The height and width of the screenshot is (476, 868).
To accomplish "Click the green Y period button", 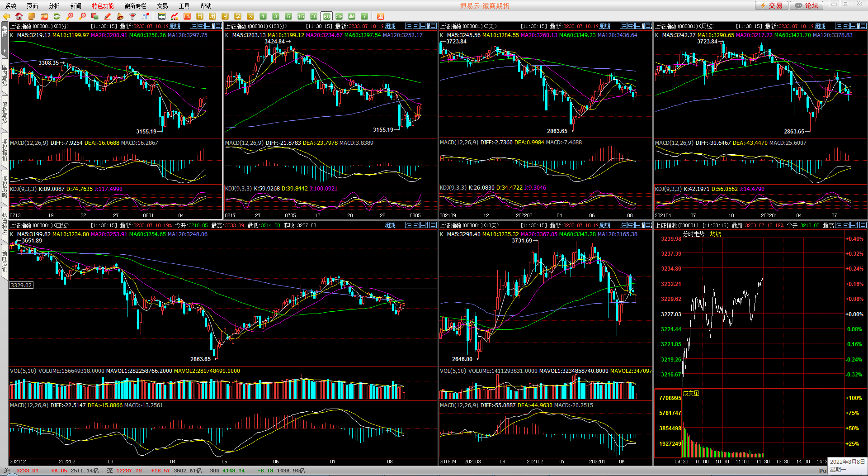I will click(x=364, y=16).
